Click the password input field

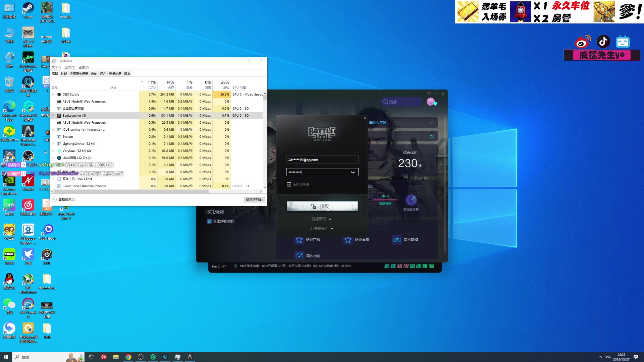pyautogui.click(x=323, y=172)
